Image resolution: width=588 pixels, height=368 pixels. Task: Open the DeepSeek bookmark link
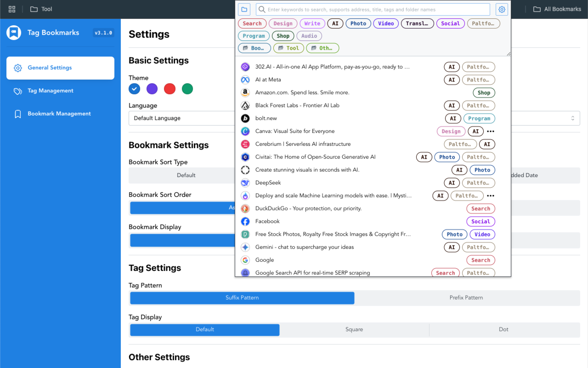click(x=268, y=183)
